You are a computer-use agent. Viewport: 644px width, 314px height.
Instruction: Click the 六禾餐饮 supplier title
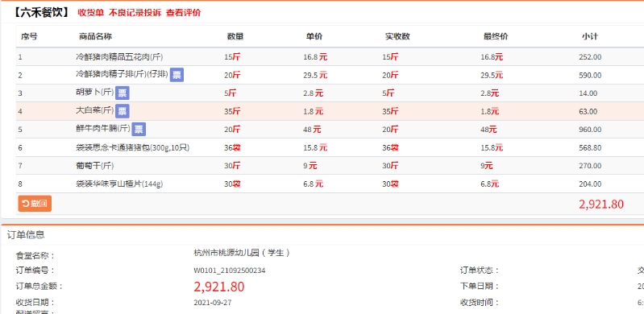(x=41, y=12)
